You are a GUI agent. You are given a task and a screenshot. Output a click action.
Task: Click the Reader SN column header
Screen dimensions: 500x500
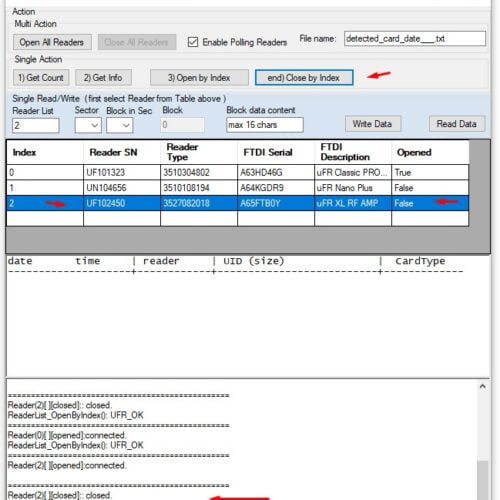click(122, 152)
